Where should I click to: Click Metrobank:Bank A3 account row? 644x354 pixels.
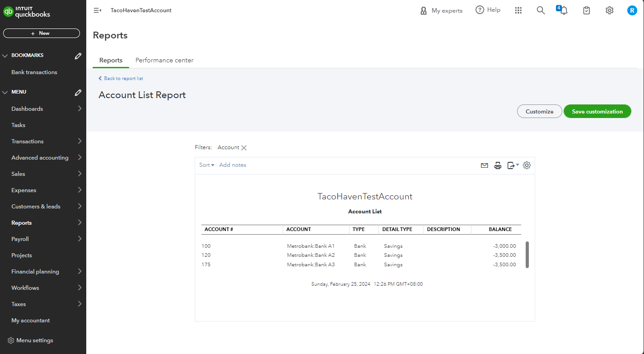point(311,265)
